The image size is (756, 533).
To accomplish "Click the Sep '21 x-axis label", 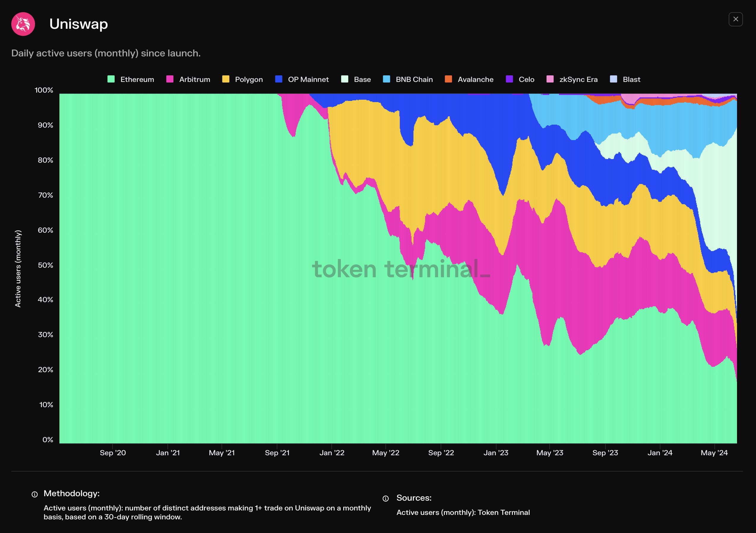I will click(277, 453).
